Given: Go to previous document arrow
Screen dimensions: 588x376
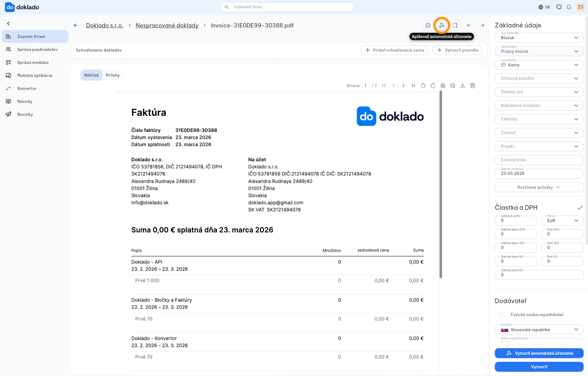Looking at the screenshot, I should (469, 25).
